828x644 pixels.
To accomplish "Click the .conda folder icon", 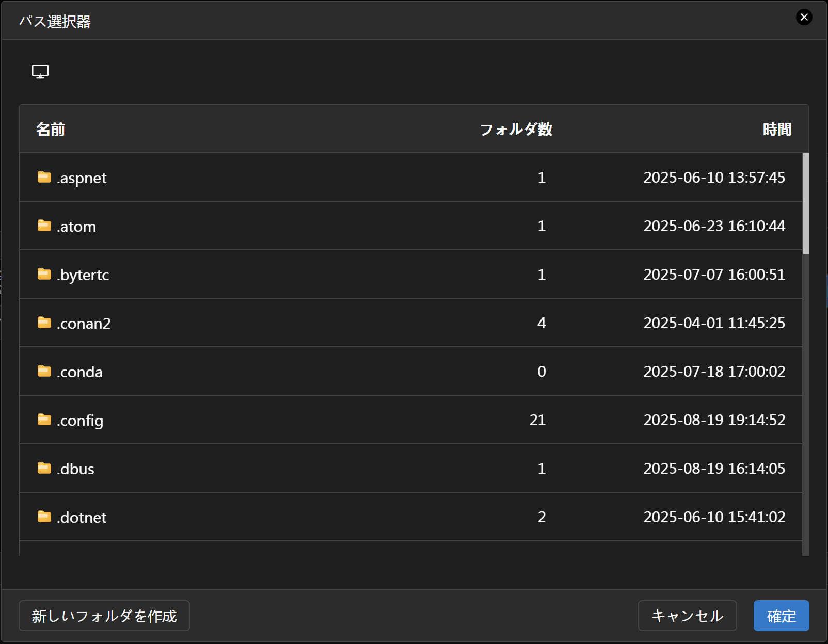I will click(x=44, y=371).
